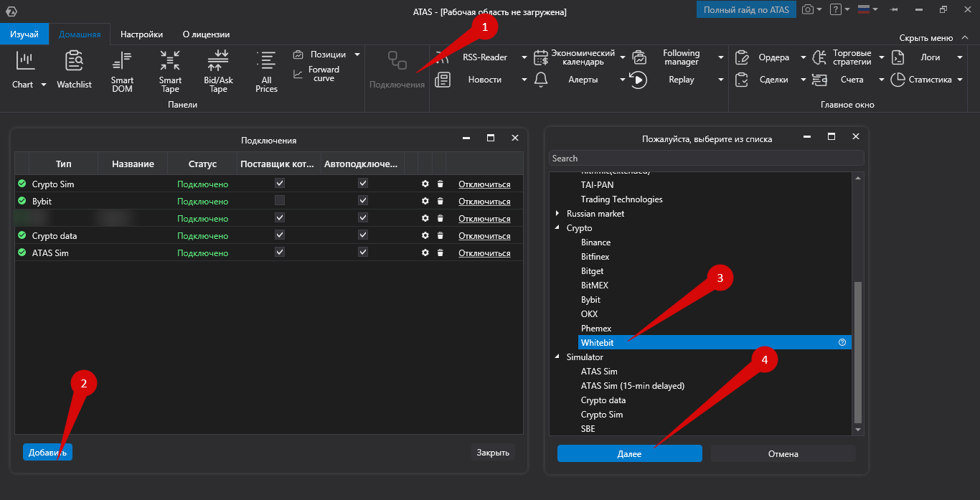Collapse the Crypto tree node
The height and width of the screenshot is (500, 980).
pyautogui.click(x=558, y=228)
